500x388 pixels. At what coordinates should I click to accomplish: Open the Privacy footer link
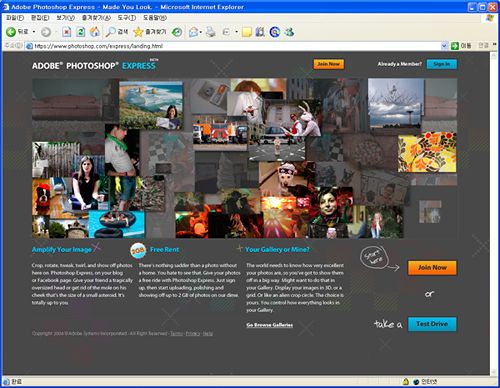[193, 334]
